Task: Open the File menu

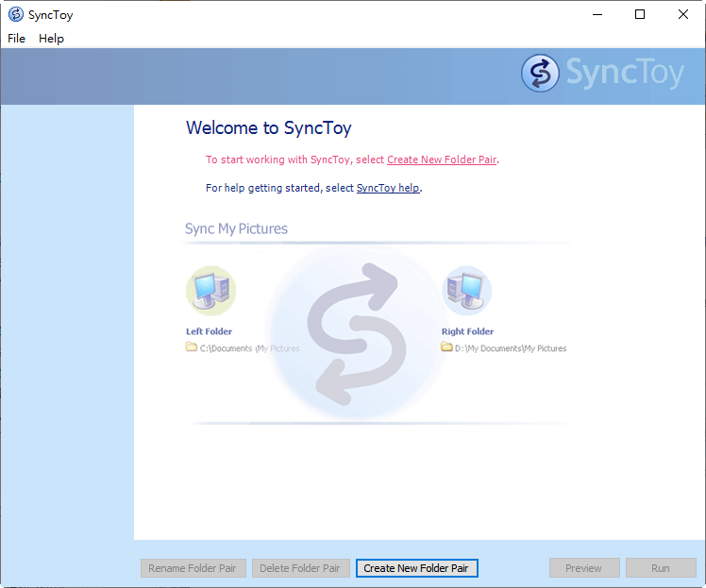Action: [x=16, y=39]
